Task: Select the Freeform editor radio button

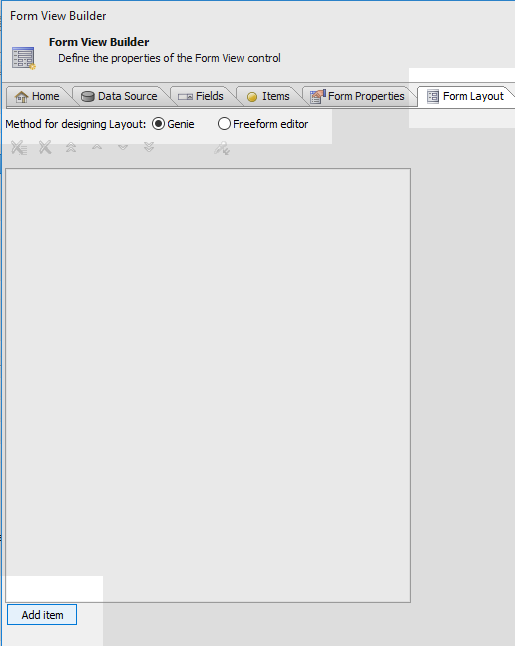Action: click(224, 124)
